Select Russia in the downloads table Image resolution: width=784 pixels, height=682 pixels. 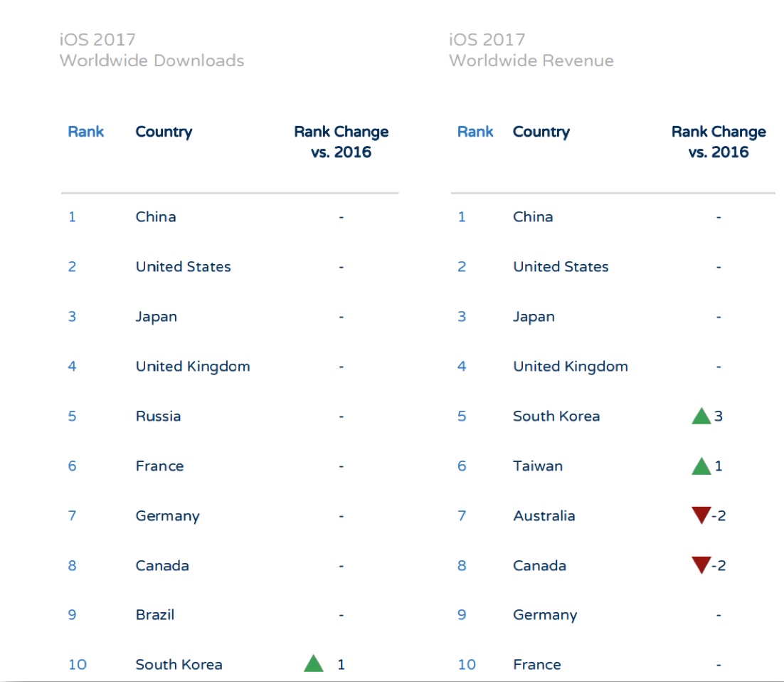coord(158,416)
